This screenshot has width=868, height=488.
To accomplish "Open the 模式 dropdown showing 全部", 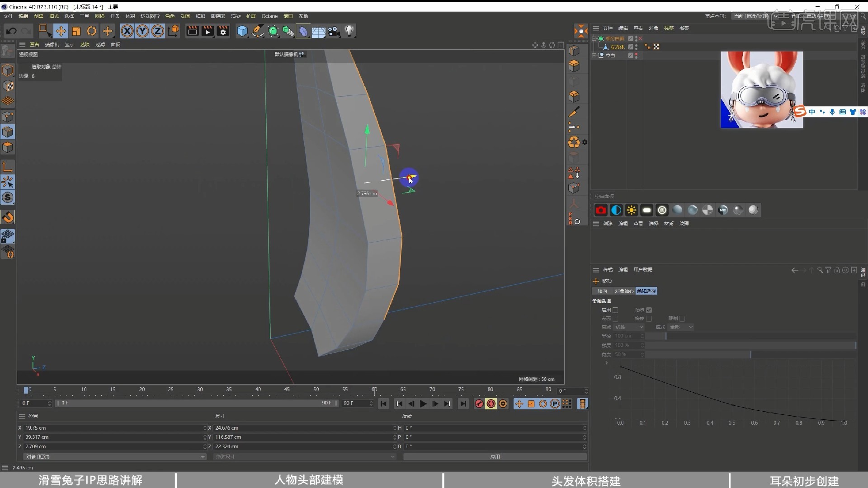I will tap(681, 327).
